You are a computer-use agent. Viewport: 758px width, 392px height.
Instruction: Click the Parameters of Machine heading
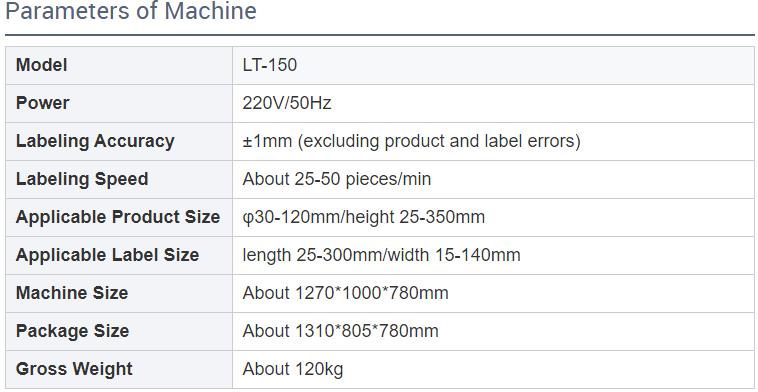tap(131, 12)
